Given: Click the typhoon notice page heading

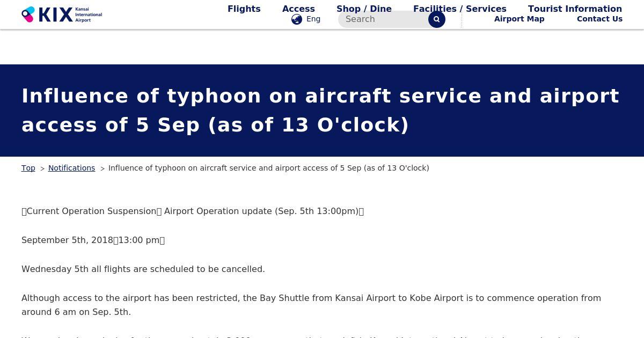Looking at the screenshot, I should click(x=320, y=110).
